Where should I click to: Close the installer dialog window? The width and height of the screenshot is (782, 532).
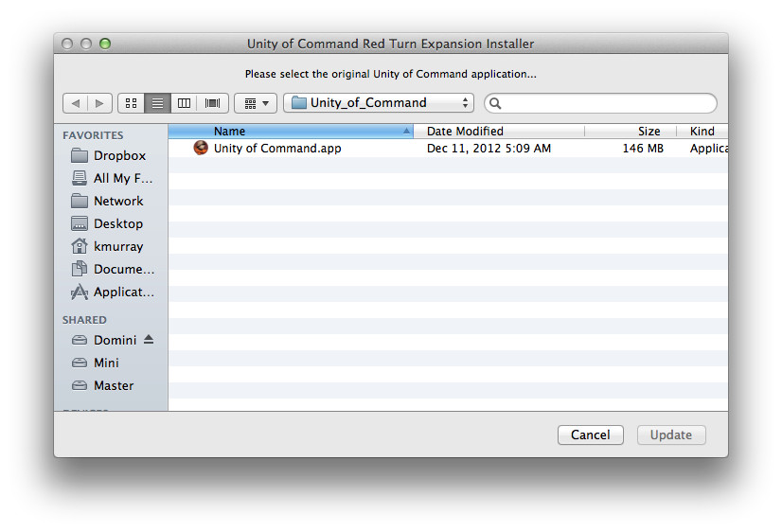pos(67,44)
